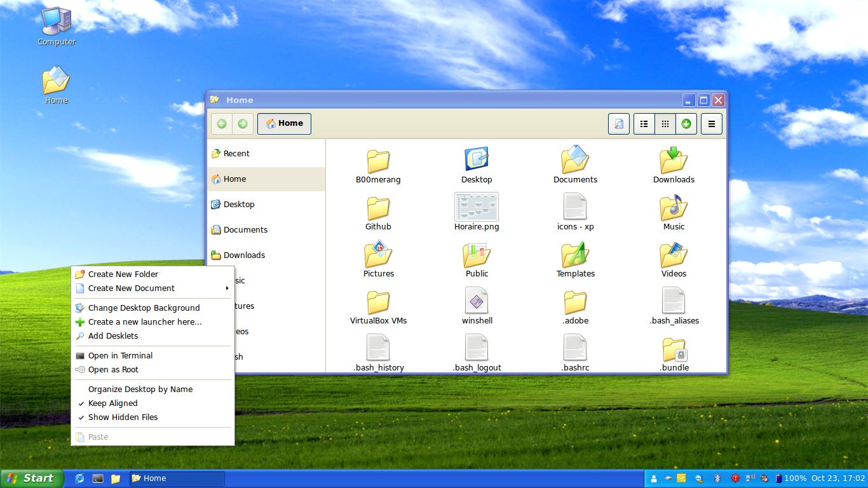Switch to compact view with green arrow icon
Screen dimensions: 868x488
click(686, 123)
